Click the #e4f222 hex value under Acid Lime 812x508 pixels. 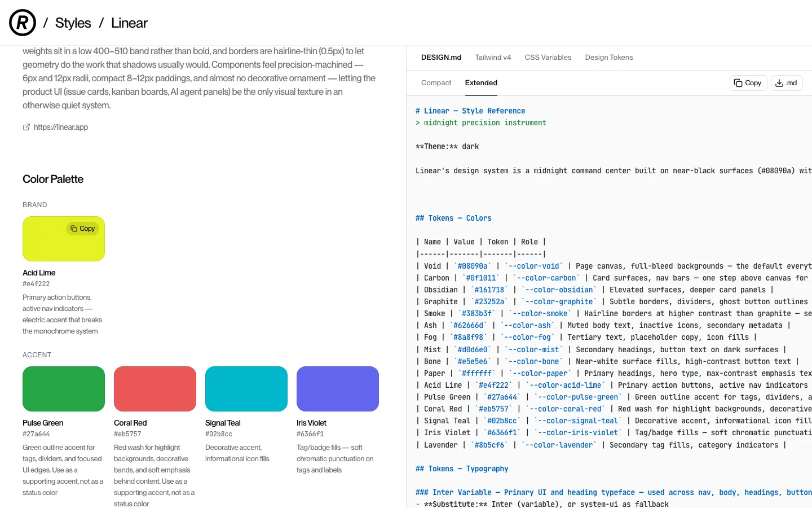(36, 284)
